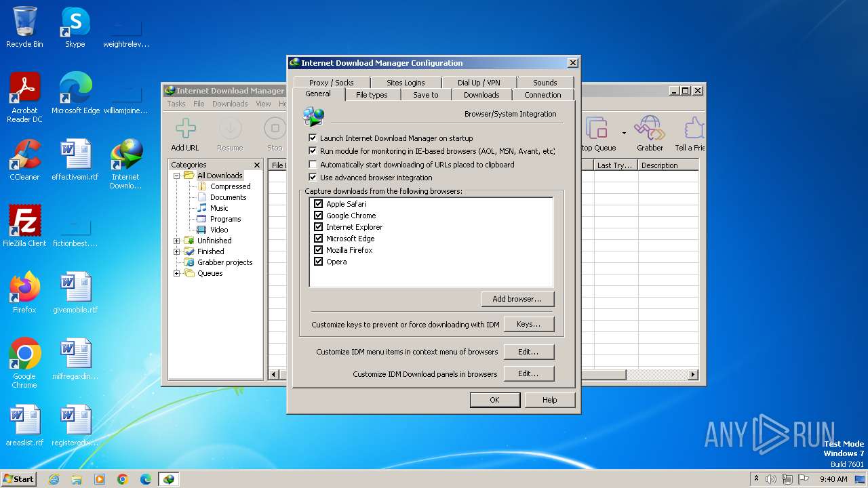Toggle Use advanced browser integration
Viewport: 868px width, 488px height.
click(x=313, y=178)
